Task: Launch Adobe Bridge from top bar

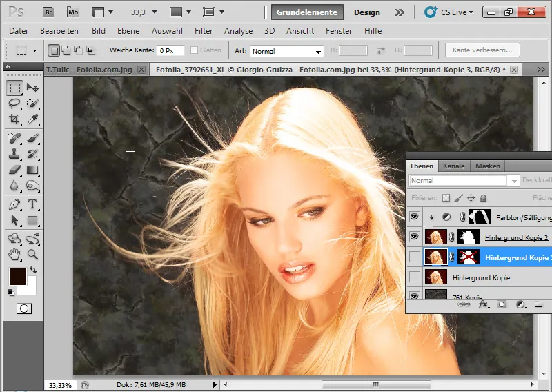Action: tap(48, 12)
